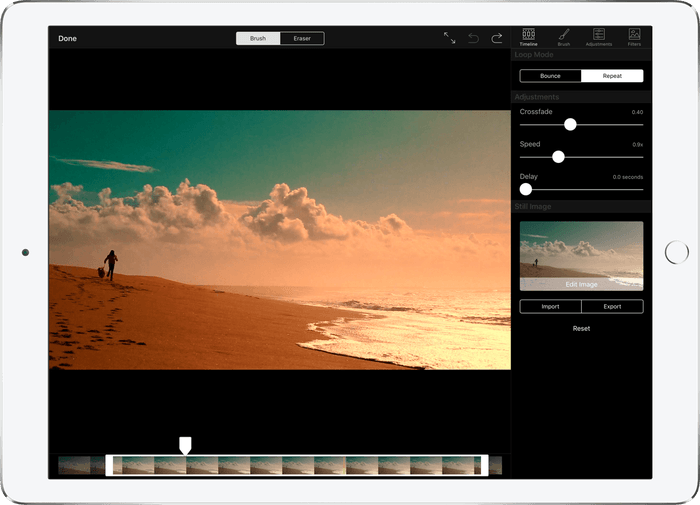Adjust the Speed slider handle
The image size is (700, 505).
click(x=558, y=157)
